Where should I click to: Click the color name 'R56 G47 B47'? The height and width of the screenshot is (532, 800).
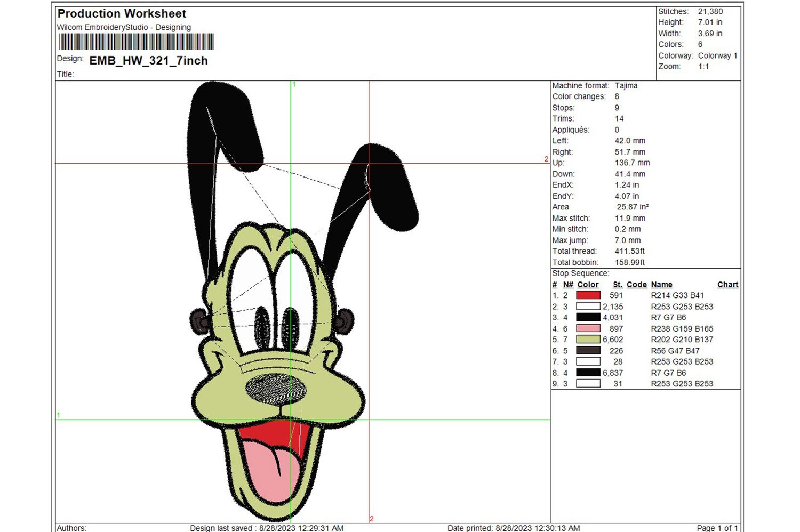(675, 351)
